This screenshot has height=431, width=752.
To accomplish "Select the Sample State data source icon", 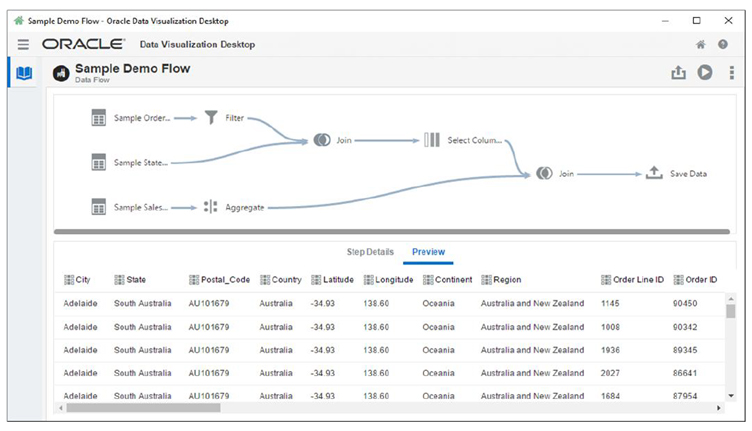I will 99,162.
